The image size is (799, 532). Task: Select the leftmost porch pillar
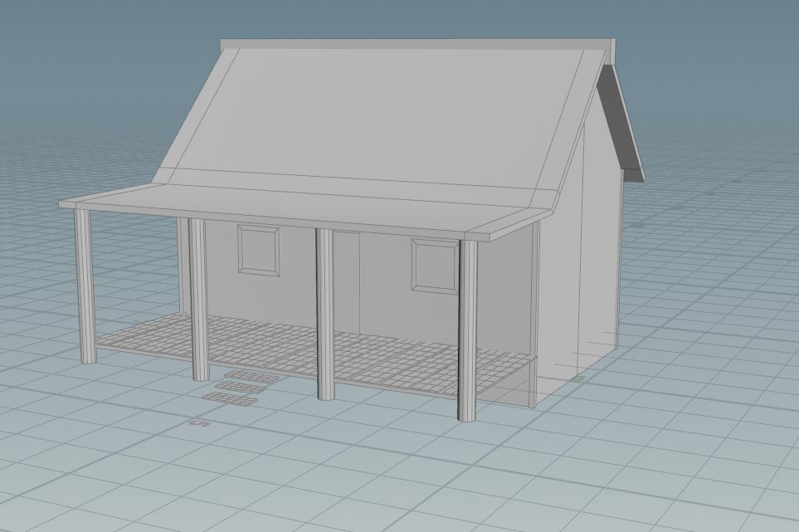coord(86,286)
